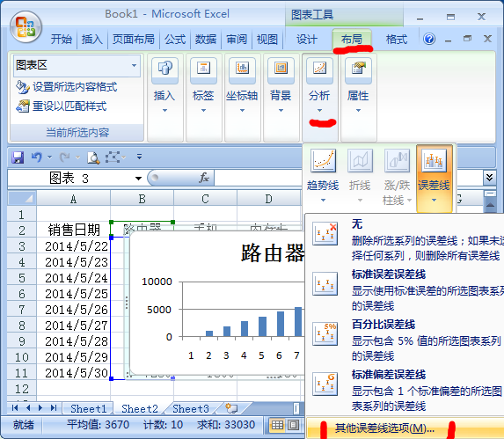This screenshot has height=439, width=504.
Task: Switch to Sheet3 worksheet tab
Action: 191,408
